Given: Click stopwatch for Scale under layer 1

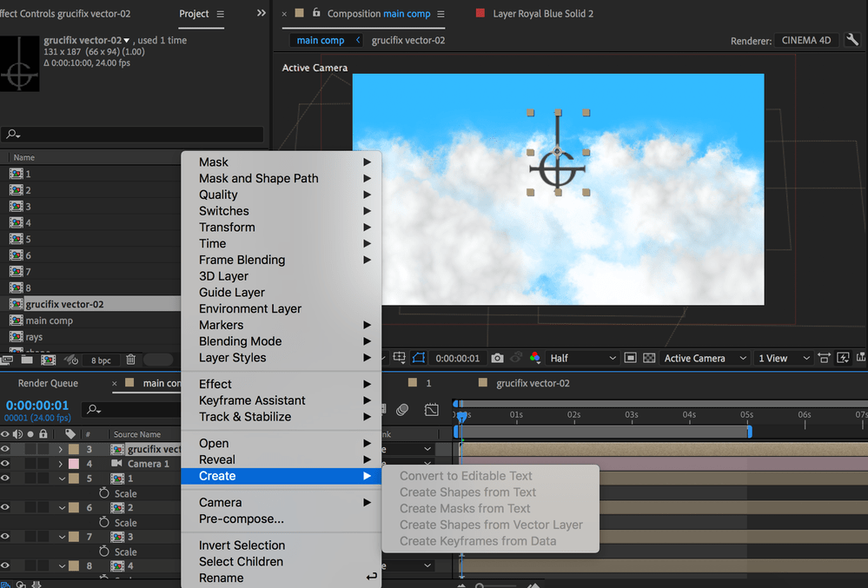Looking at the screenshot, I should click(x=103, y=492).
